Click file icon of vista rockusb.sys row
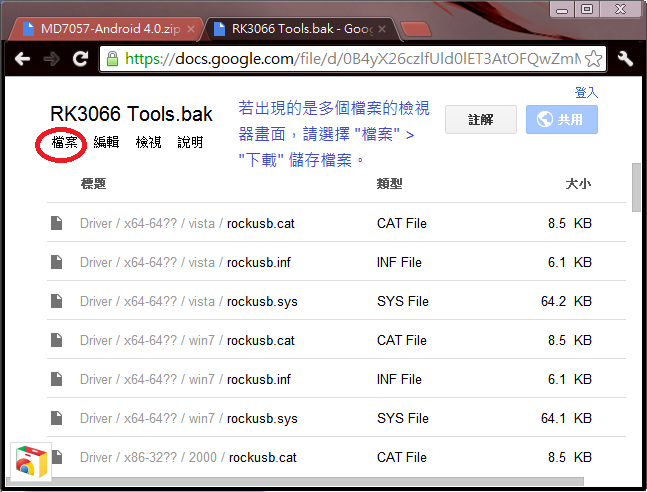This screenshot has width=647, height=492. [x=57, y=301]
